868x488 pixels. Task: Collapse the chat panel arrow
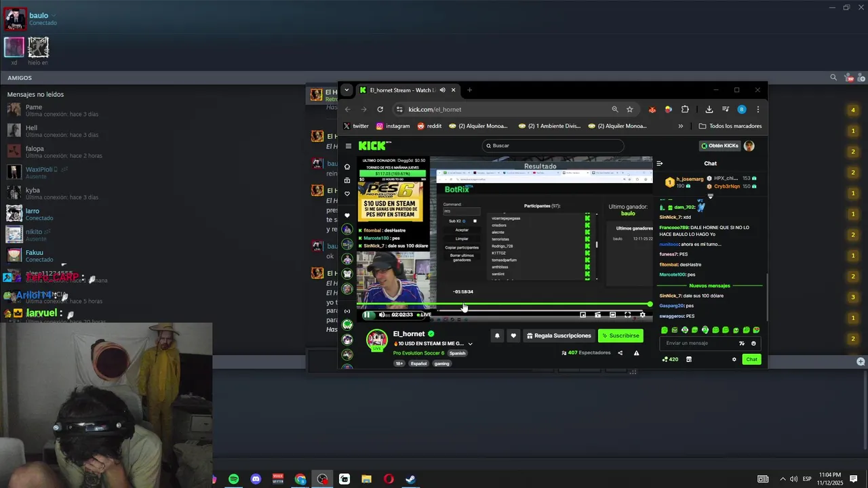659,163
